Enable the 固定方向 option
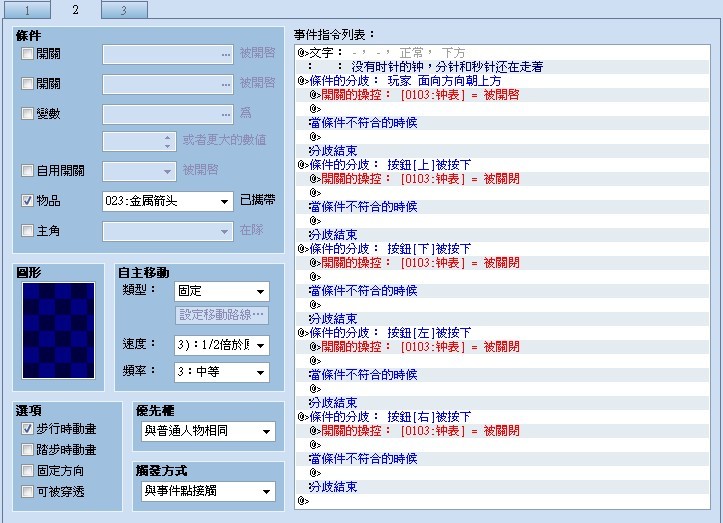Viewport: 723px width, 523px height. click(27, 471)
